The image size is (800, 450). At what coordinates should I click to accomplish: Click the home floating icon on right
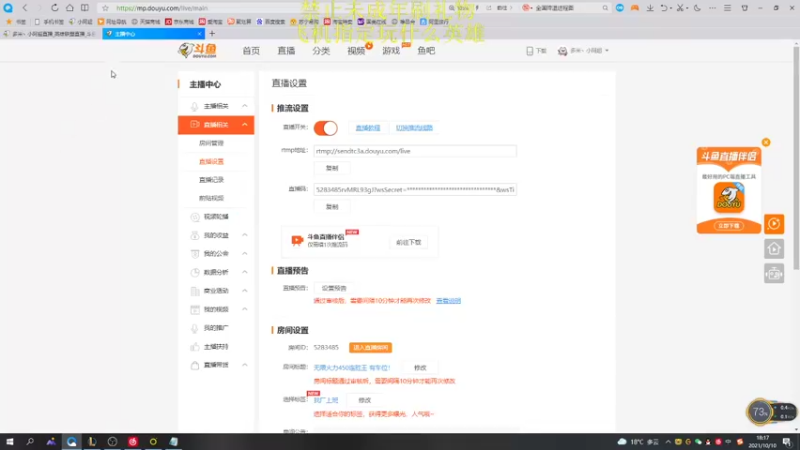[x=774, y=248]
